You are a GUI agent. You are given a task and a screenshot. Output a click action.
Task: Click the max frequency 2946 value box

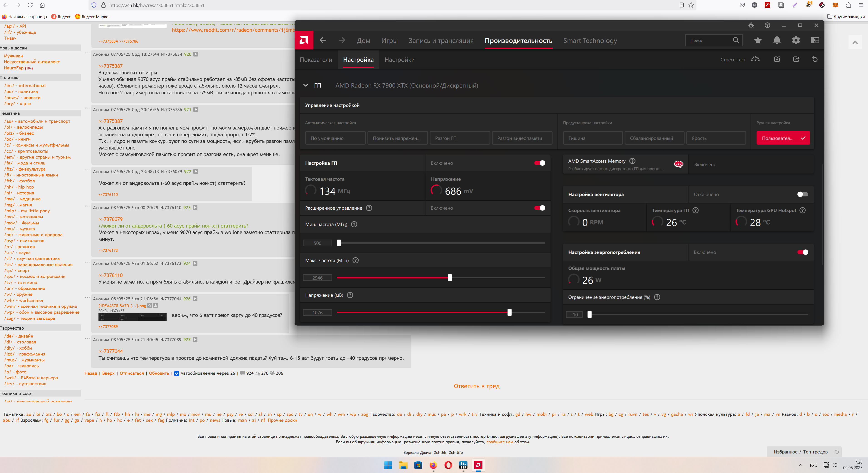coord(317,278)
